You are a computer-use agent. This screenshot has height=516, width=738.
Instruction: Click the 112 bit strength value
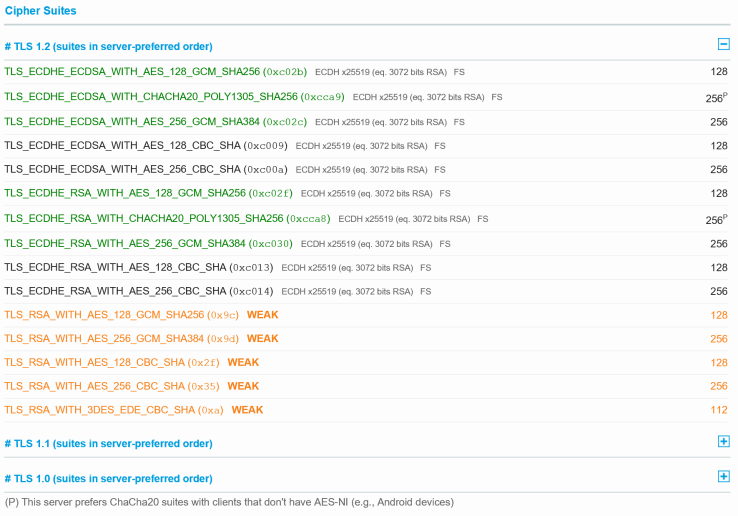(718, 410)
